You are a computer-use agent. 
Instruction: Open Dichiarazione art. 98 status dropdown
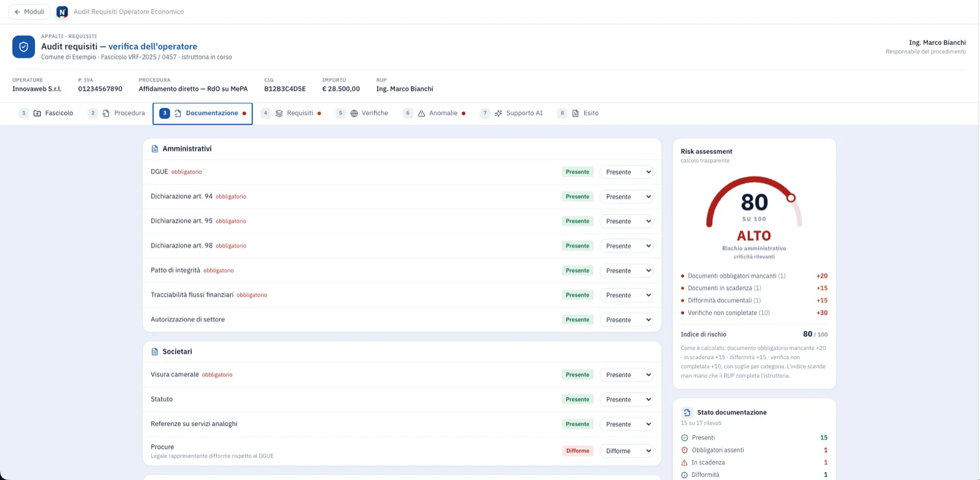(627, 246)
